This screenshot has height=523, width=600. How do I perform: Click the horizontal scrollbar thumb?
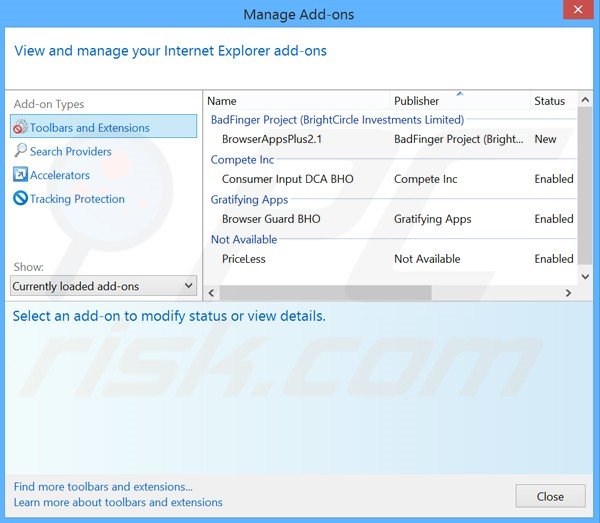coord(325,293)
